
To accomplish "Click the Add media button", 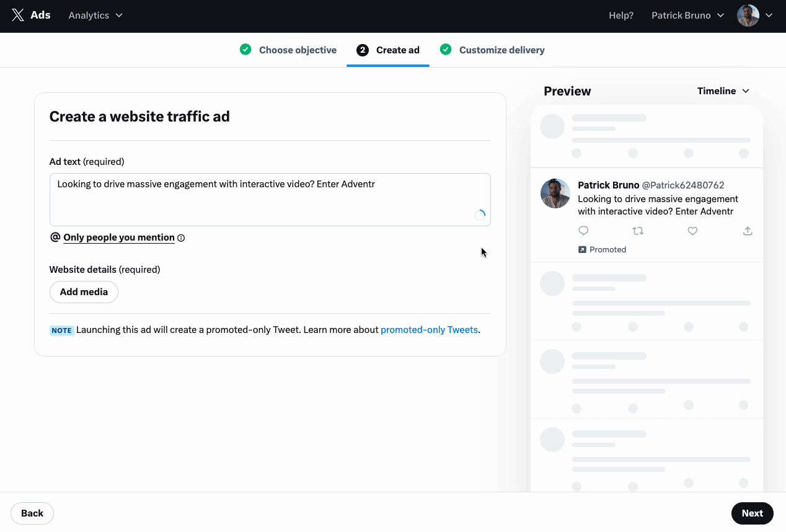I will (x=84, y=292).
